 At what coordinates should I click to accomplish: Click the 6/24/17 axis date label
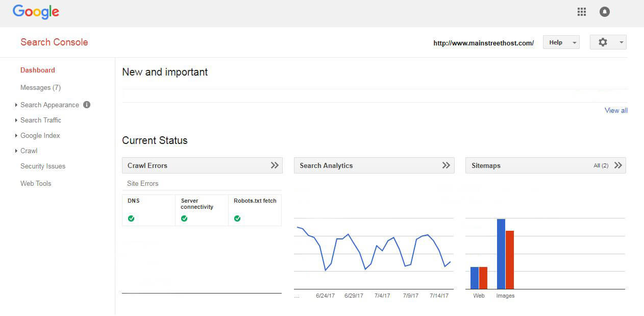pos(325,296)
